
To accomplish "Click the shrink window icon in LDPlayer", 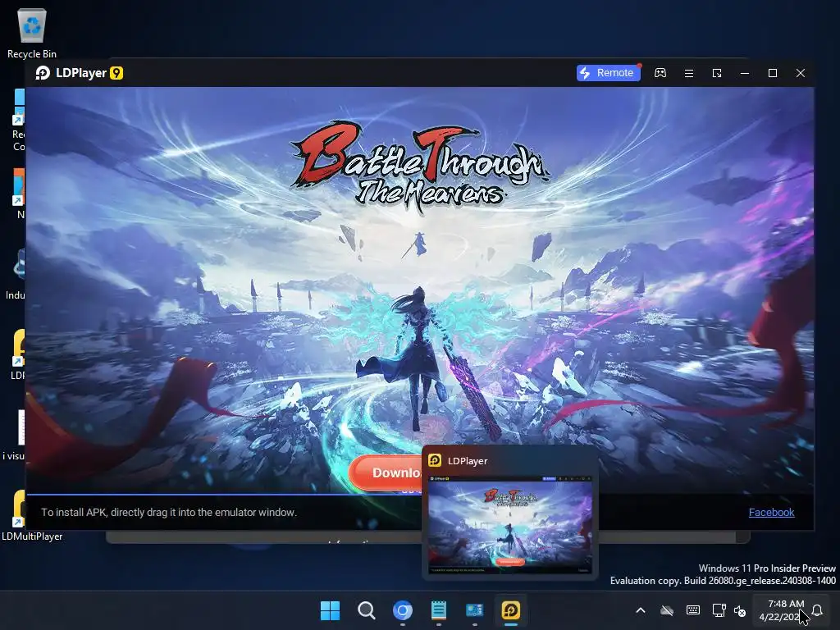I will click(717, 73).
